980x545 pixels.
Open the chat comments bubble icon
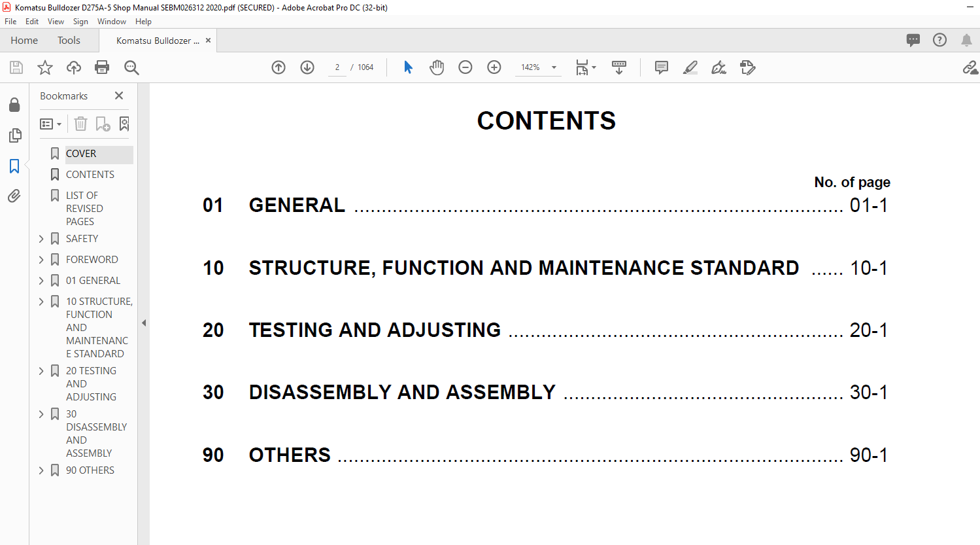913,40
